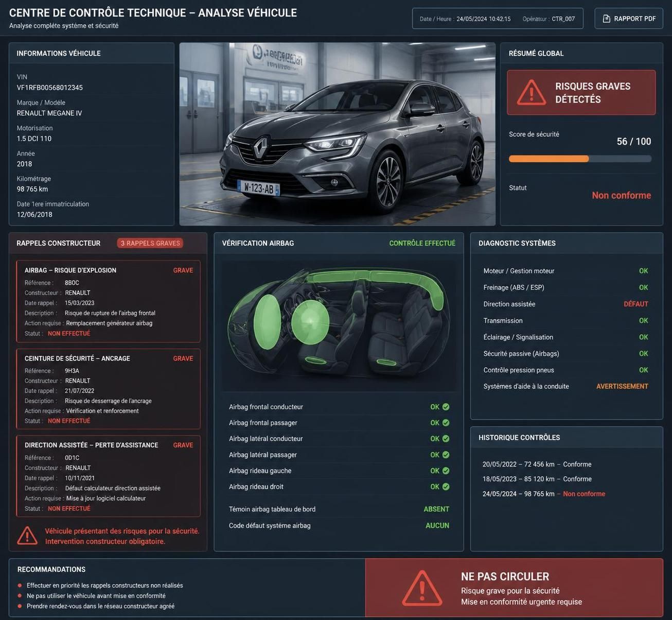Screen dimensions: 672x620
Task: Click the vehicle year value 2018
Action: click(x=24, y=164)
